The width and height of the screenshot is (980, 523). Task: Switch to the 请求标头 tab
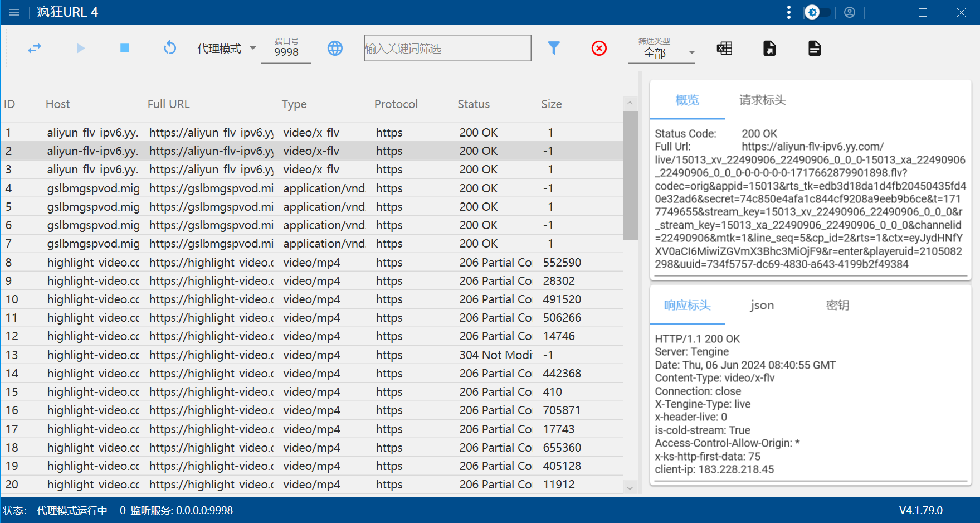[762, 100]
